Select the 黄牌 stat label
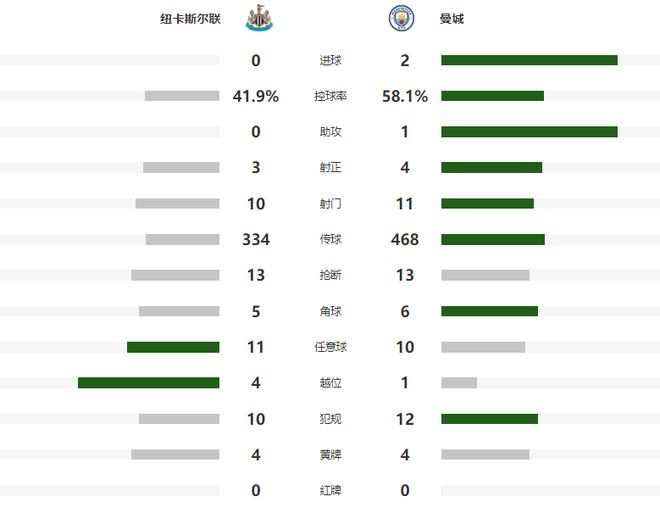 [330, 455]
